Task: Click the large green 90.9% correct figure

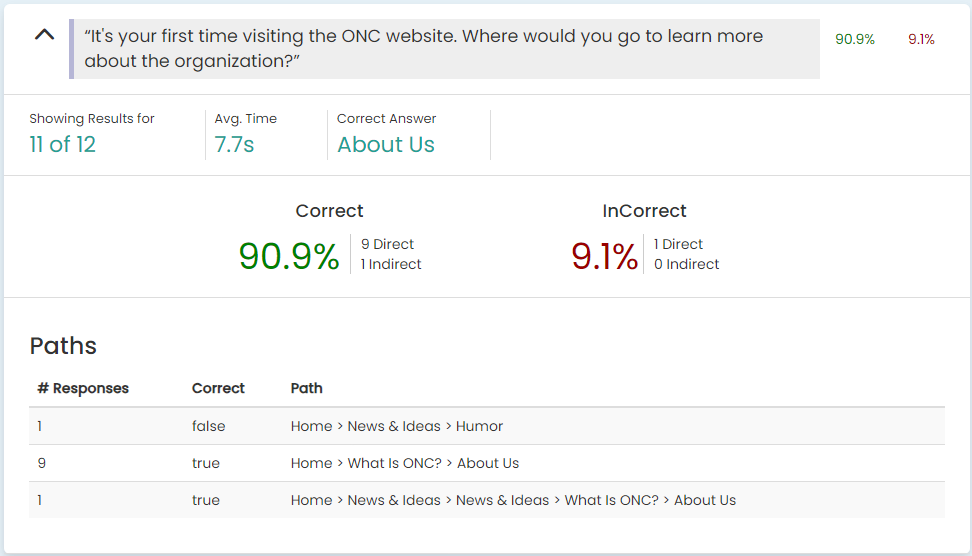Action: (x=289, y=256)
